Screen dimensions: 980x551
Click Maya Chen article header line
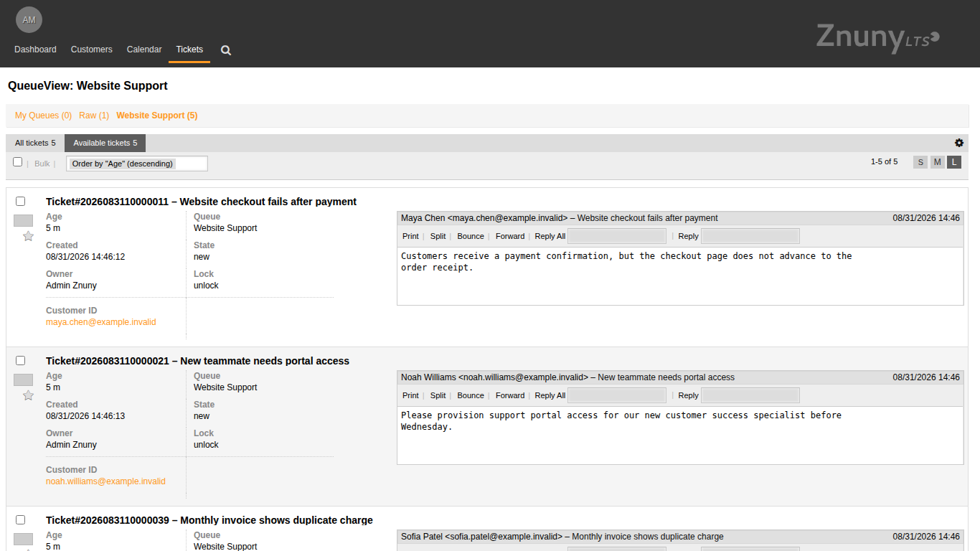click(x=680, y=218)
